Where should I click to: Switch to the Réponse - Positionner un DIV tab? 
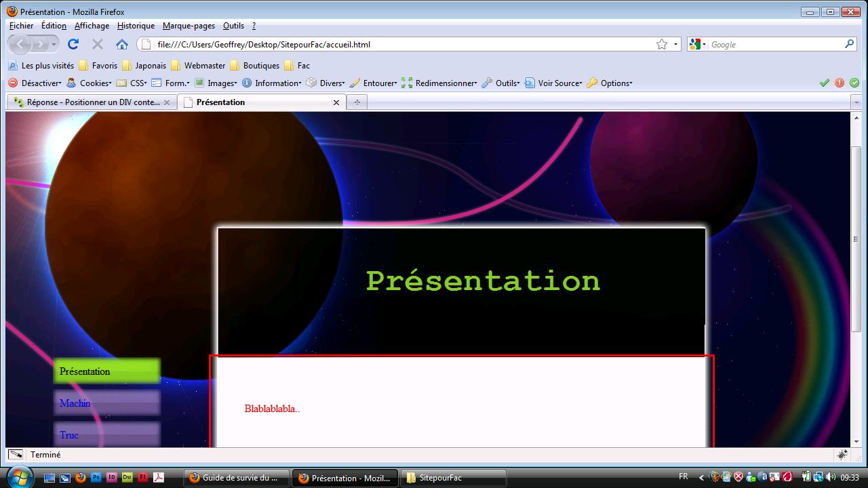click(93, 102)
